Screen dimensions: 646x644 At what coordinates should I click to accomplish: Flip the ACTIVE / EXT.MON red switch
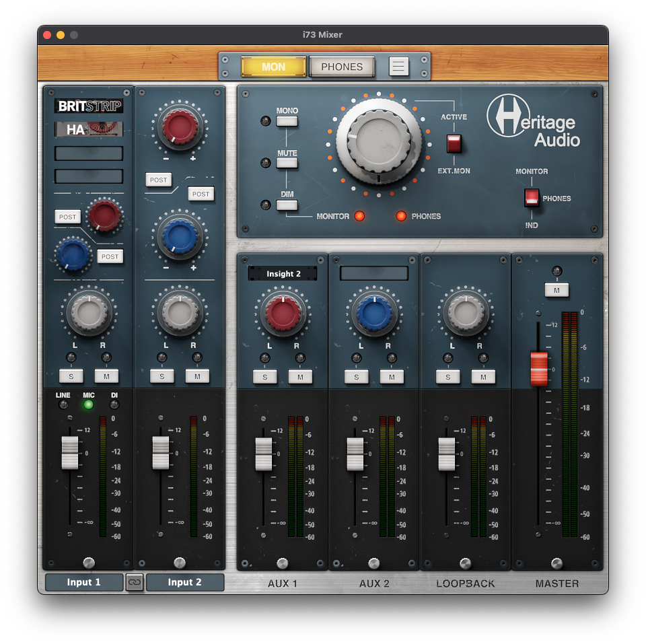click(454, 144)
